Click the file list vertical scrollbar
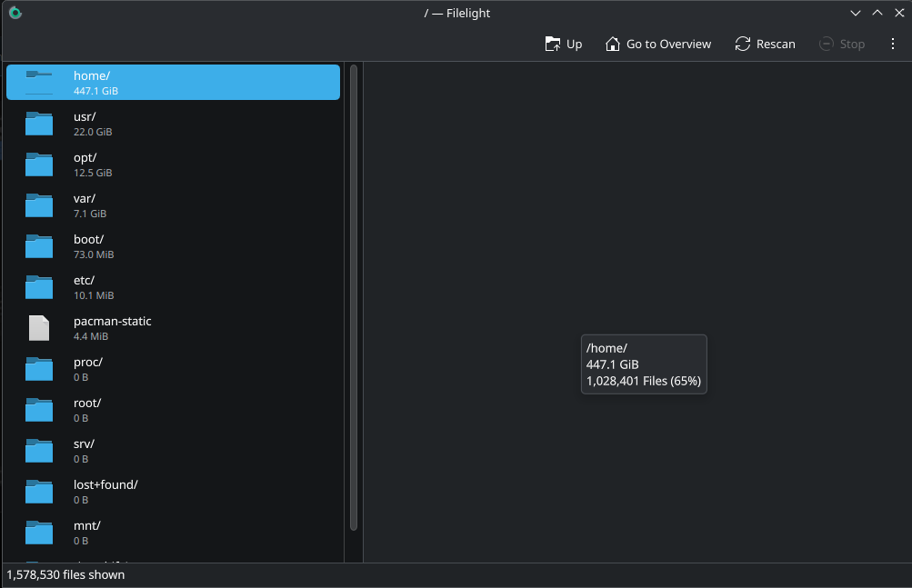This screenshot has height=588, width=912. point(354,297)
